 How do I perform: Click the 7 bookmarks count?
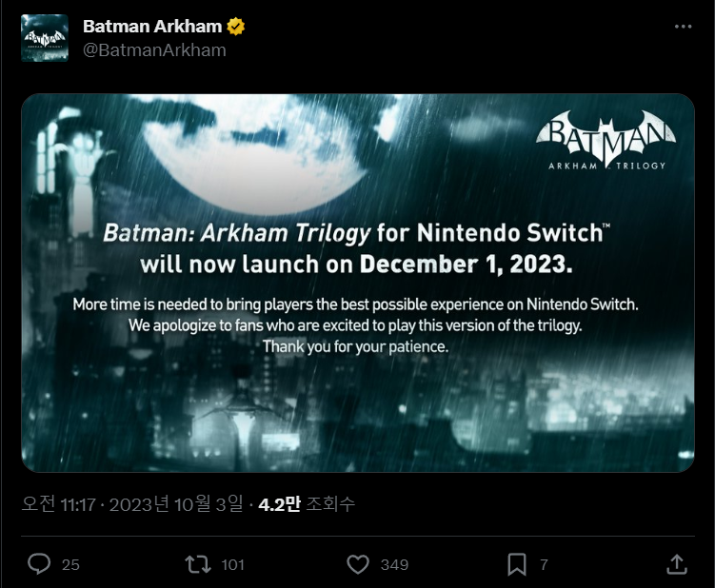(x=544, y=564)
